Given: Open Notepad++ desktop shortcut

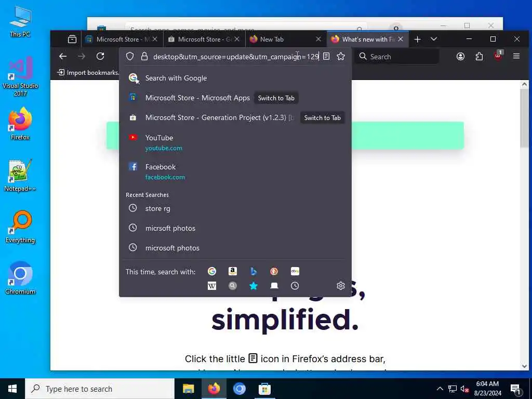Looking at the screenshot, I should [x=20, y=176].
